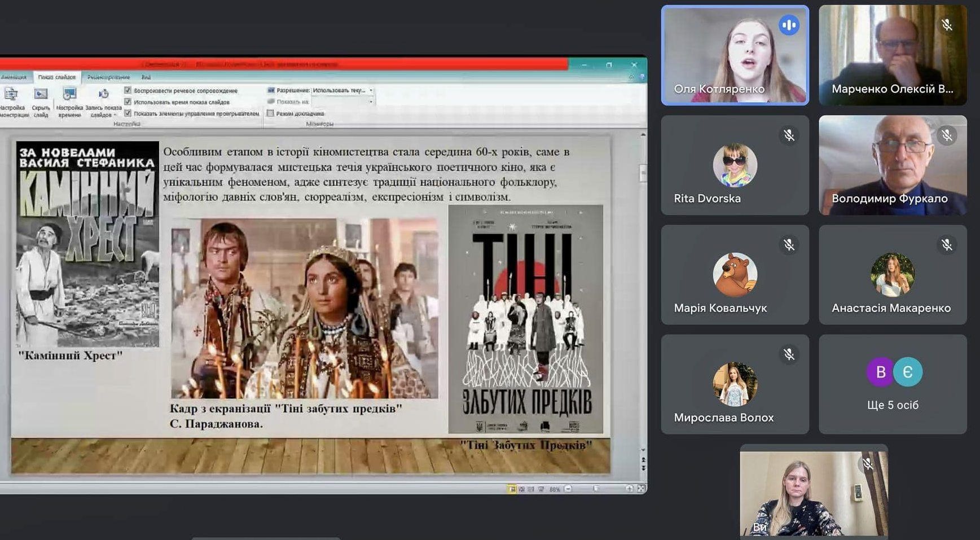Toggle Использовать время показа слайдов checkbox
This screenshot has width=980, height=540.
[128, 102]
